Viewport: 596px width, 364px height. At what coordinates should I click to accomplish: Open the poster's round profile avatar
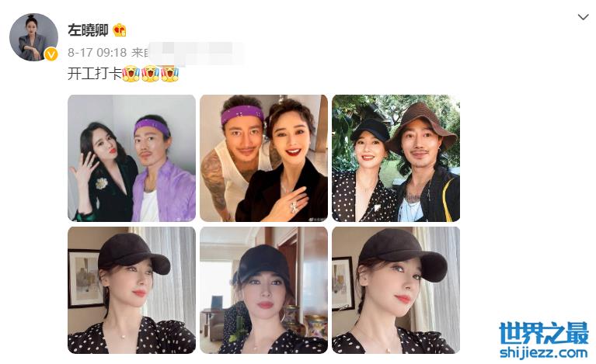pyautogui.click(x=34, y=37)
